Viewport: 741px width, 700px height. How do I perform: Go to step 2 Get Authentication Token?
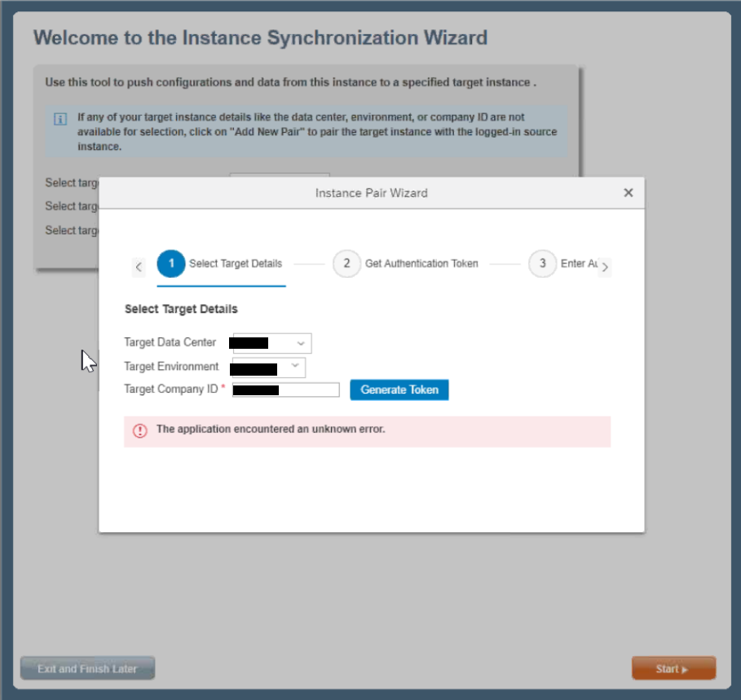[405, 263]
